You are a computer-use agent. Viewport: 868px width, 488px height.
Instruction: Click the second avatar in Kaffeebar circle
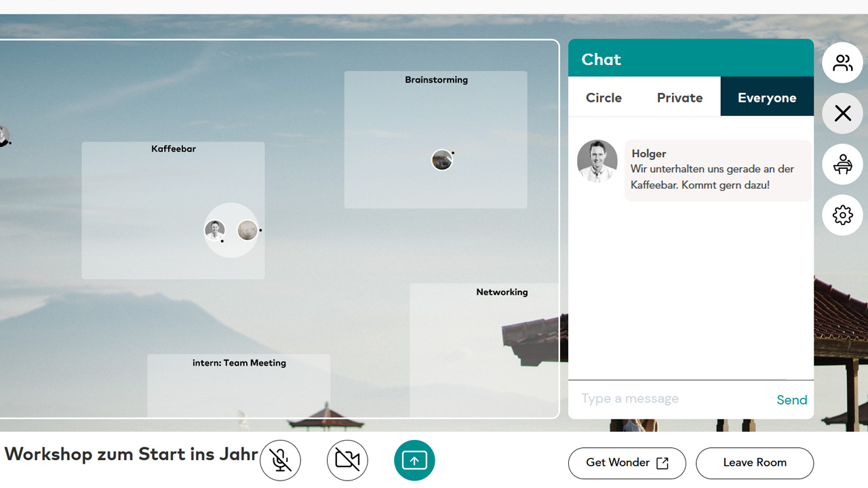tap(248, 230)
